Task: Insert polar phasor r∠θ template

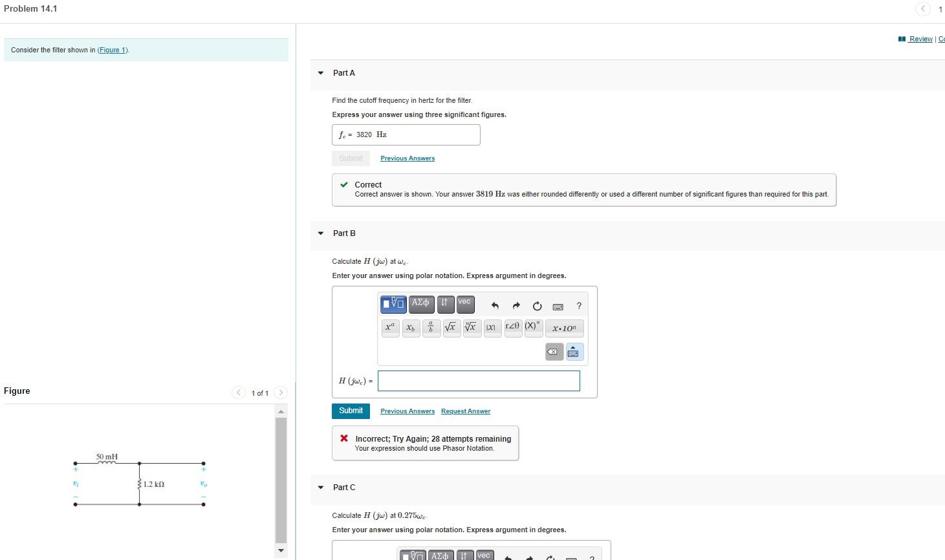Action: tap(513, 328)
